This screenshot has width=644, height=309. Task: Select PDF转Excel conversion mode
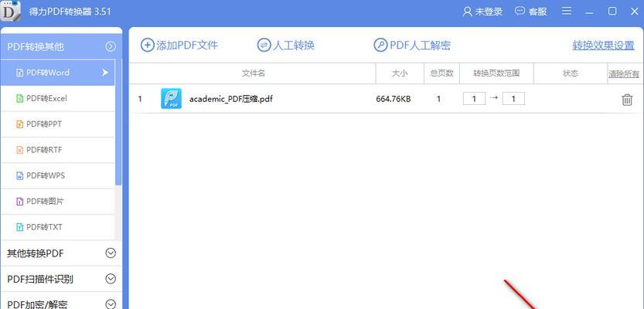pos(57,98)
